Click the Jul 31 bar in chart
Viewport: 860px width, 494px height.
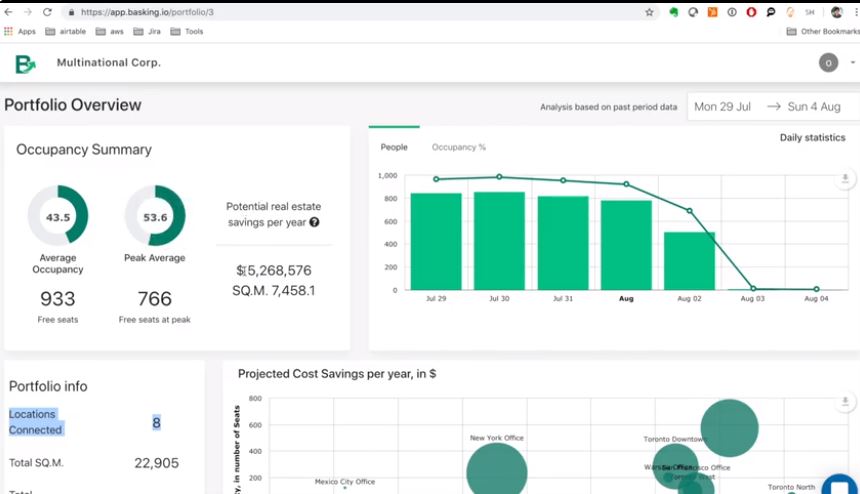point(563,243)
